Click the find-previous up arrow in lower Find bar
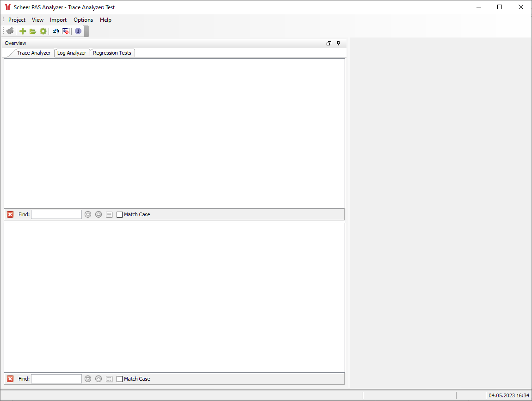 (98, 378)
